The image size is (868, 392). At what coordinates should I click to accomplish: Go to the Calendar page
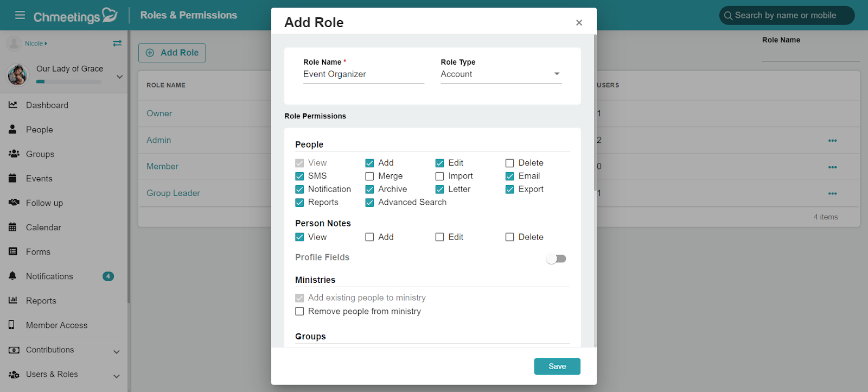pos(43,227)
